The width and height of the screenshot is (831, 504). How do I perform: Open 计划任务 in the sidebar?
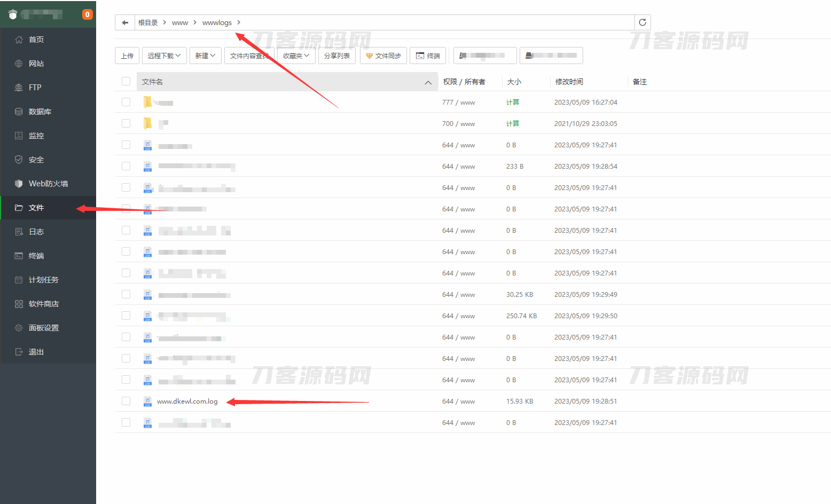coord(43,280)
